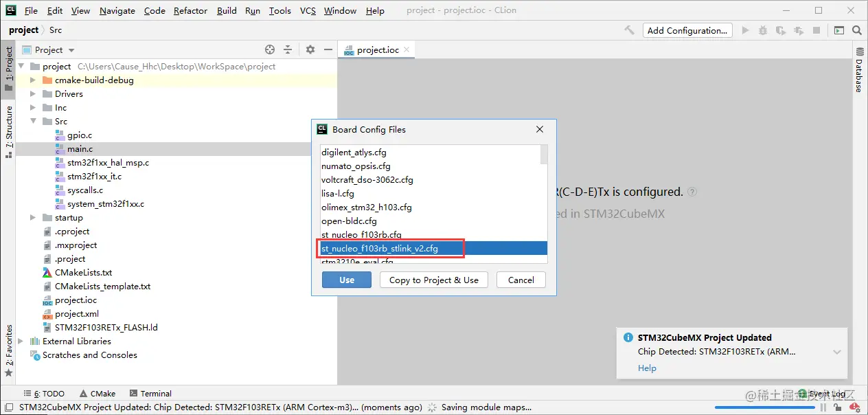Open the Project panel settings gear
The image size is (868, 415).
click(x=310, y=49)
